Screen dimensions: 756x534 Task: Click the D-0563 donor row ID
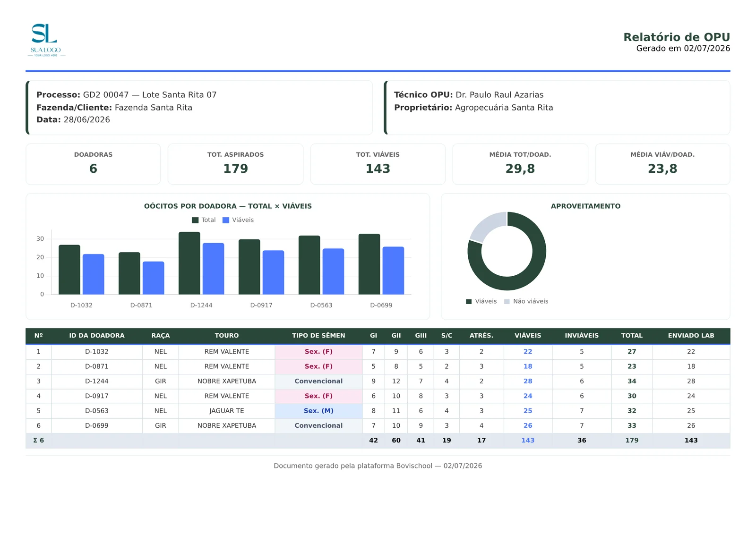click(97, 411)
